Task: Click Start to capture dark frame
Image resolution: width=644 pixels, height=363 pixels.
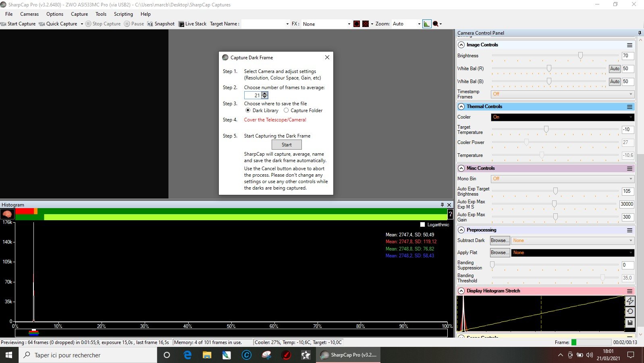Action: click(287, 144)
